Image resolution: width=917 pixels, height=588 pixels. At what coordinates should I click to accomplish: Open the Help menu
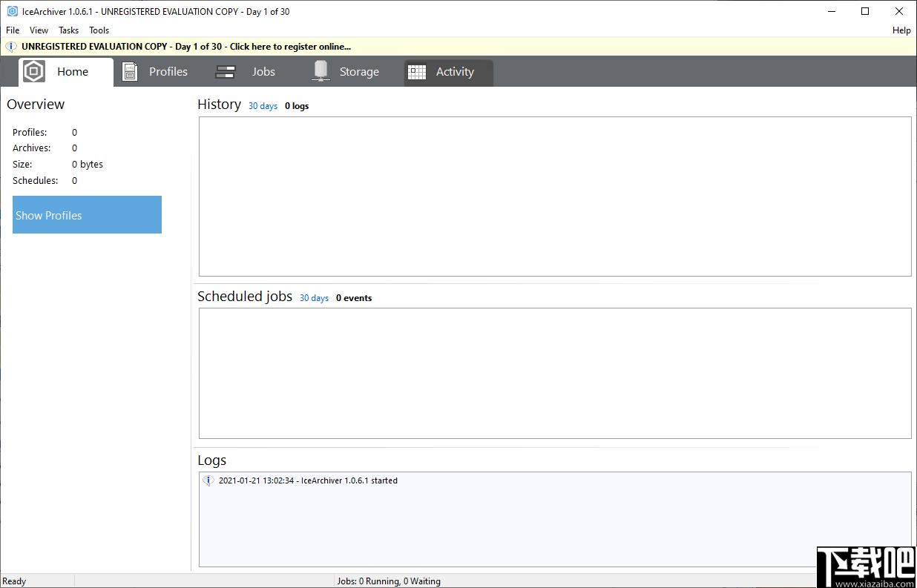click(901, 30)
